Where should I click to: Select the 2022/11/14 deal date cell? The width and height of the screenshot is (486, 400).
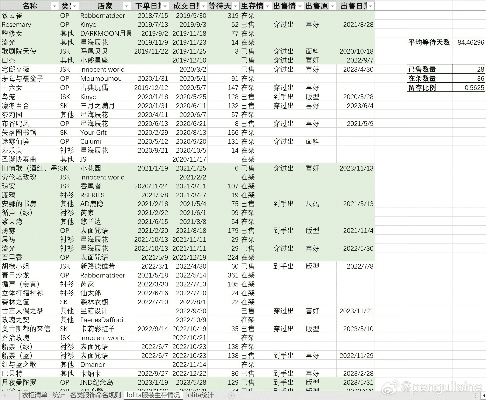point(189,364)
